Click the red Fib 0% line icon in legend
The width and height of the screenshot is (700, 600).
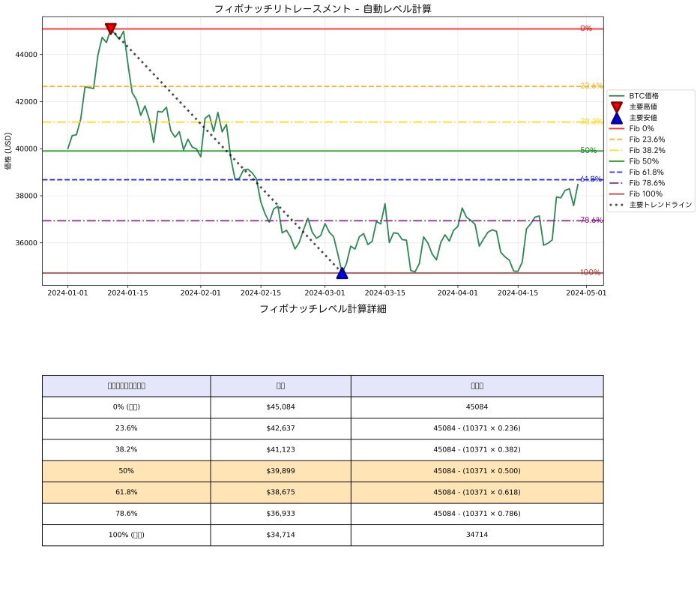point(618,127)
